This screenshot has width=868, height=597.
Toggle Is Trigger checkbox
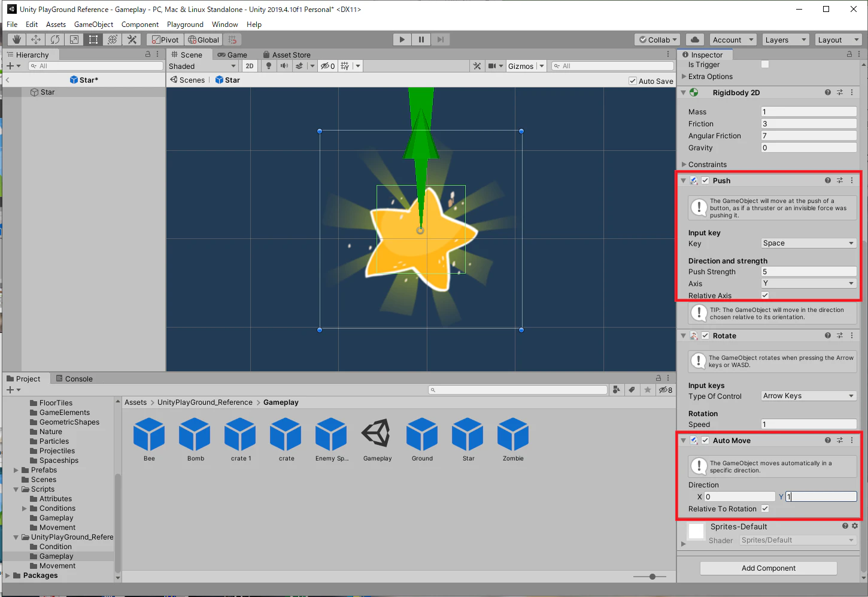tap(765, 64)
